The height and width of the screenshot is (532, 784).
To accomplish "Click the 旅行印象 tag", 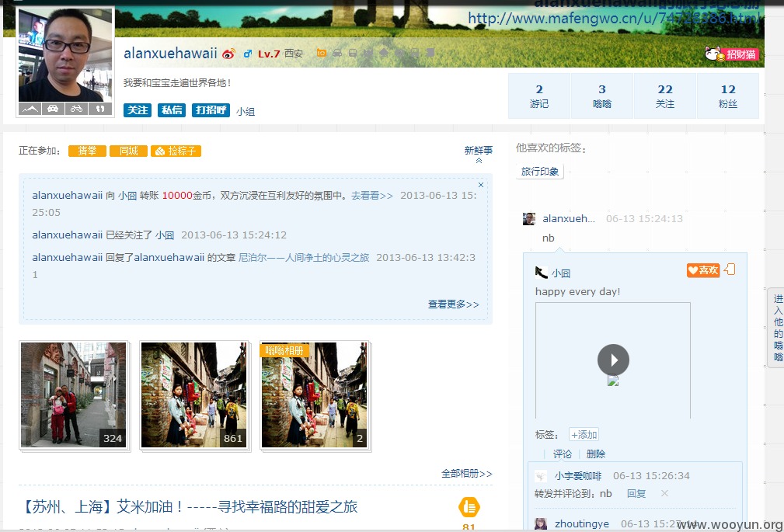I will (x=540, y=172).
